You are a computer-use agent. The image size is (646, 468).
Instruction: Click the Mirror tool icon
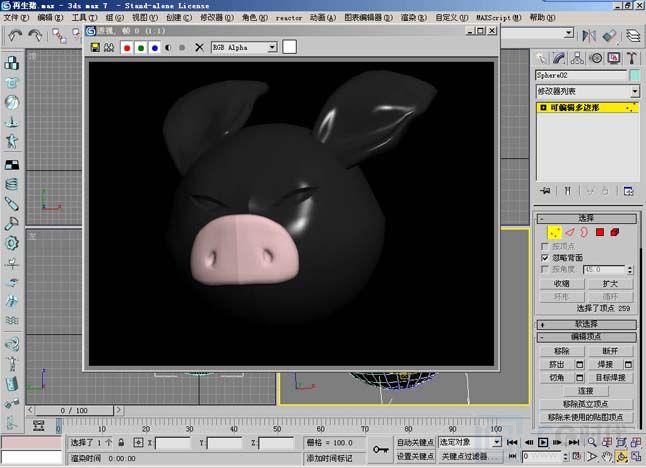[589, 35]
